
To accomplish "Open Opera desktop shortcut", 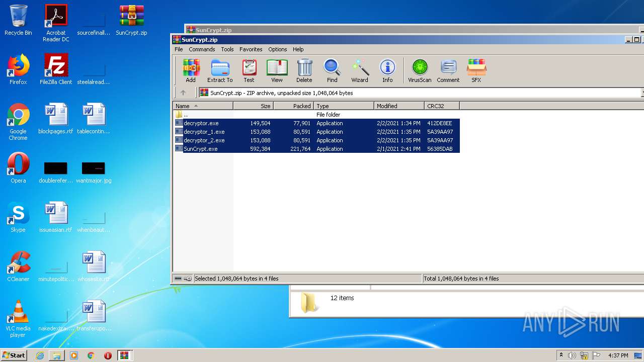I will (x=18, y=168).
